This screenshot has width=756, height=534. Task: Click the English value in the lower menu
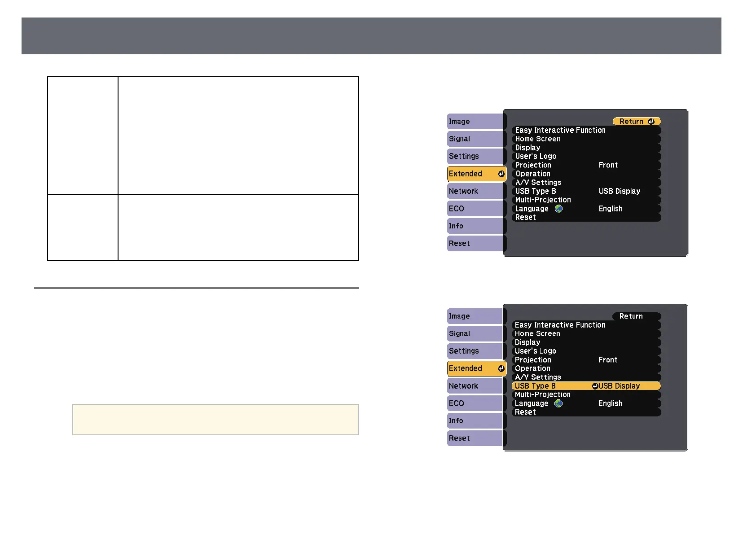coord(610,403)
